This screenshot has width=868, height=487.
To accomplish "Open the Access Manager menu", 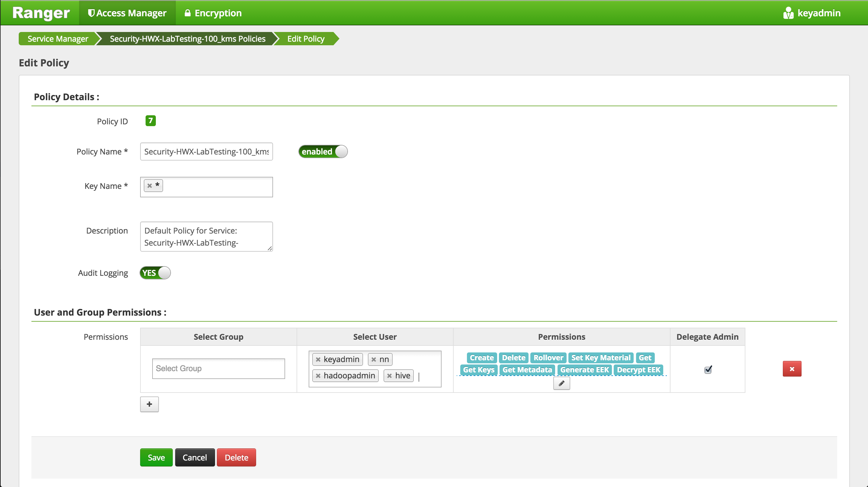I will tap(127, 13).
